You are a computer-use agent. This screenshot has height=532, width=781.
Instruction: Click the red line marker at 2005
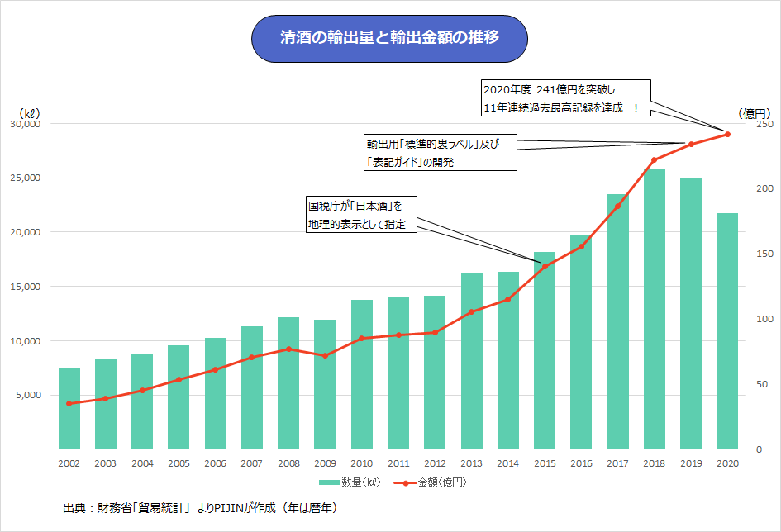179,380
